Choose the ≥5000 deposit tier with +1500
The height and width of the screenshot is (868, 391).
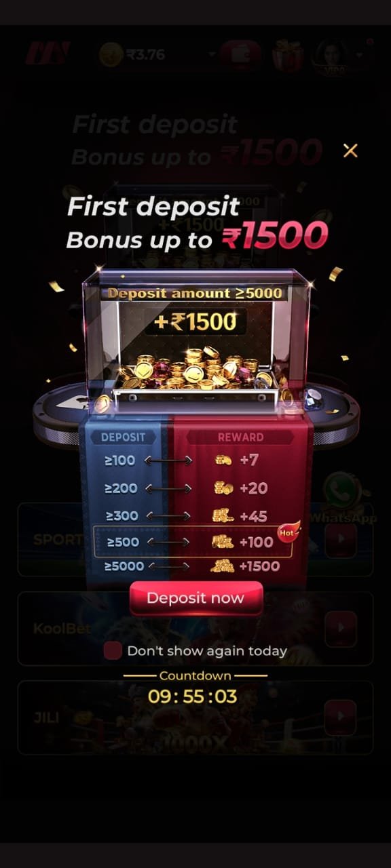click(191, 566)
